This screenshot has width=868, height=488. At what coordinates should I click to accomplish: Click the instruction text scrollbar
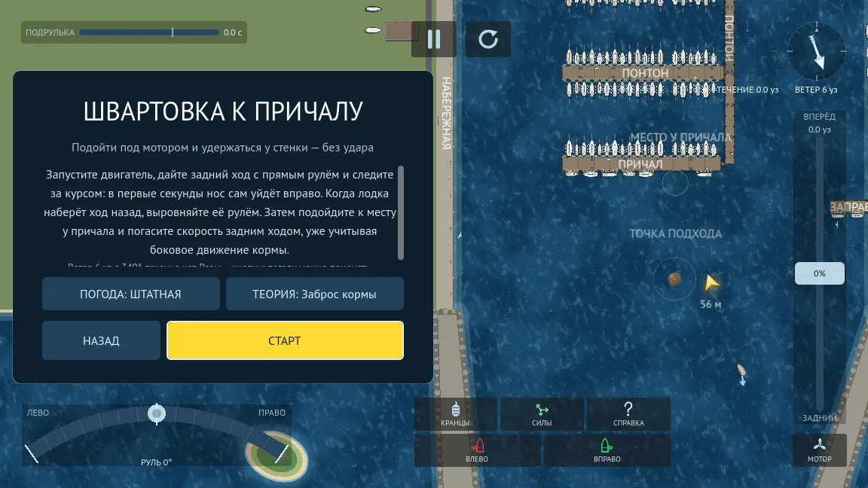coord(401,212)
